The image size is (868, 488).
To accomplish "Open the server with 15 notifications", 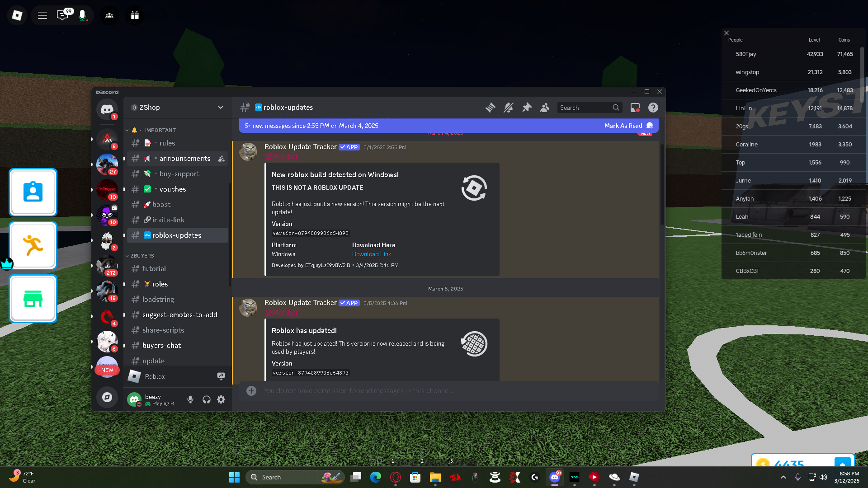I will 107,291.
